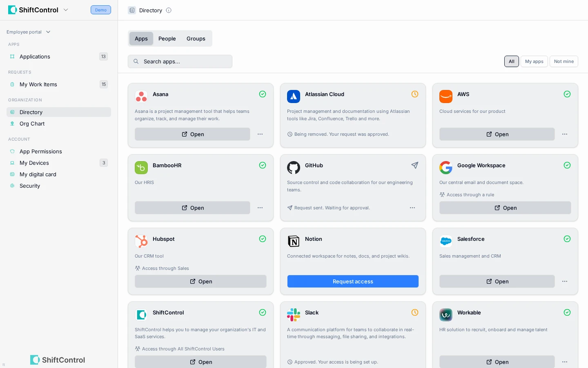This screenshot has width=588, height=368.
Task: Open Salesforce more options menu
Action: 565,281
